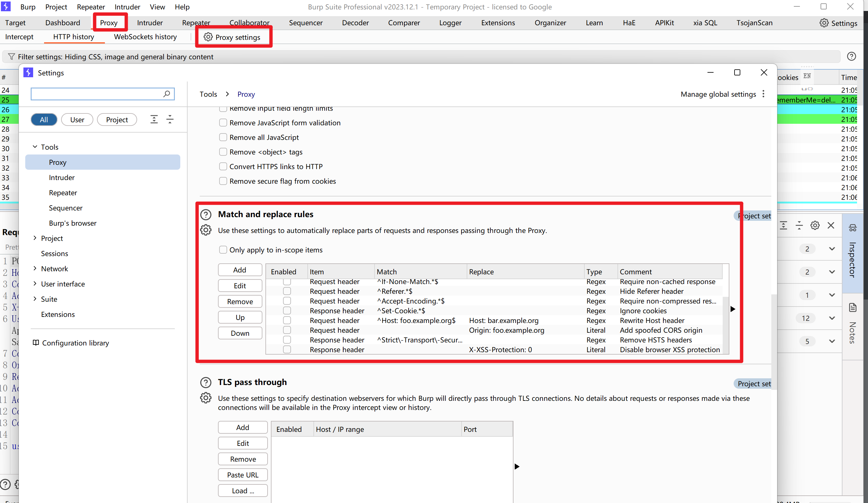Collapse the Tools tree section
Screen dimensions: 868x503
(35, 147)
